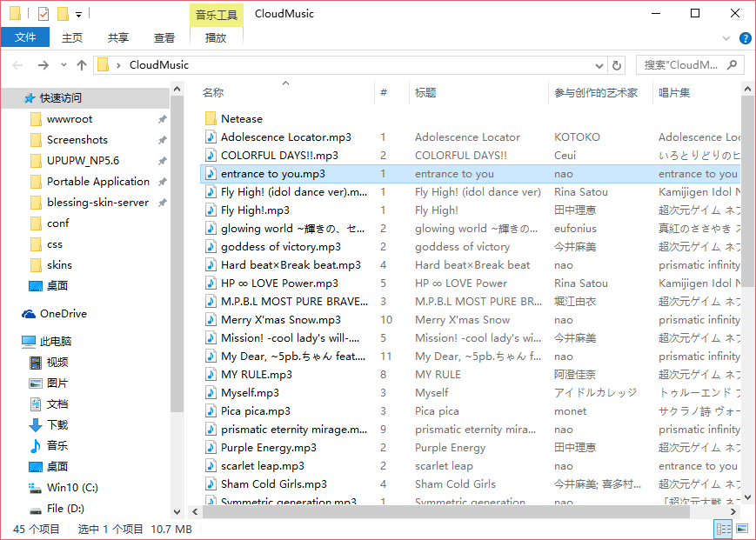Open UPUPW_NP5.6 in the navigation pane
Viewport: 756px width, 540px height.
(83, 160)
